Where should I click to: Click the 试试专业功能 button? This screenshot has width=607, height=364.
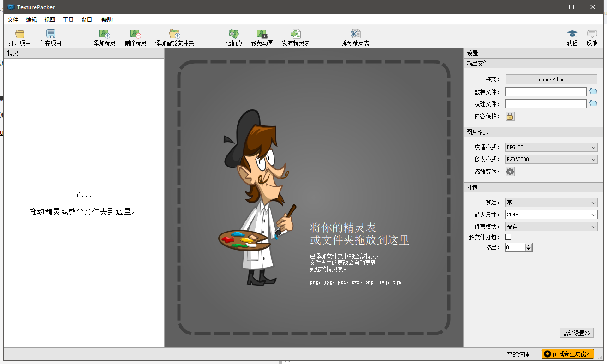tap(567, 354)
